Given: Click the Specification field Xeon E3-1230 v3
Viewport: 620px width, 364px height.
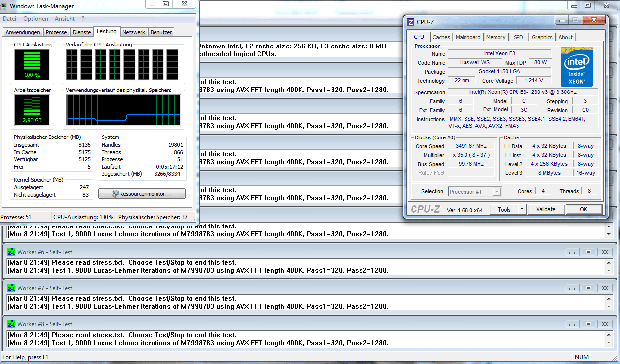Looking at the screenshot, I should coord(523,92).
